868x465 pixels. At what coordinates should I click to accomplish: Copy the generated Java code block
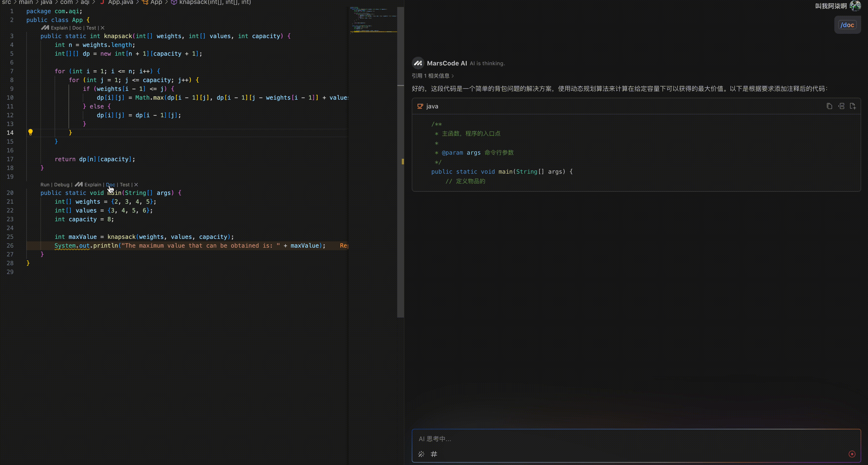pyautogui.click(x=829, y=106)
